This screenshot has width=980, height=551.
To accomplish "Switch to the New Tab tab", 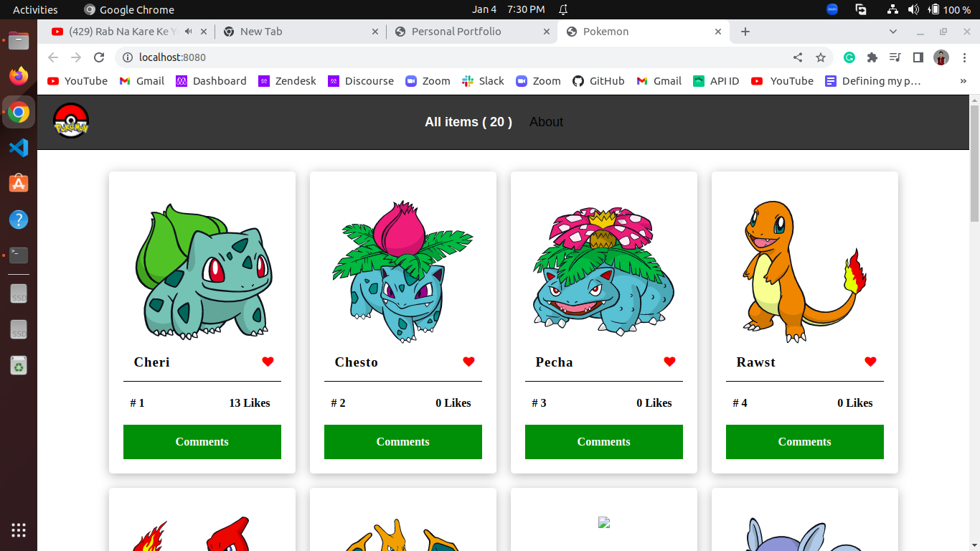I will click(301, 32).
